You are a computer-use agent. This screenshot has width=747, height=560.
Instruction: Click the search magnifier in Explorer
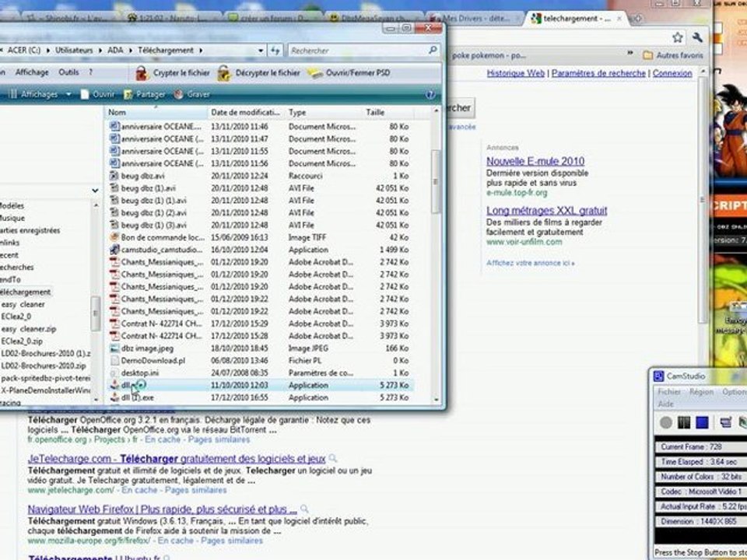coord(433,50)
